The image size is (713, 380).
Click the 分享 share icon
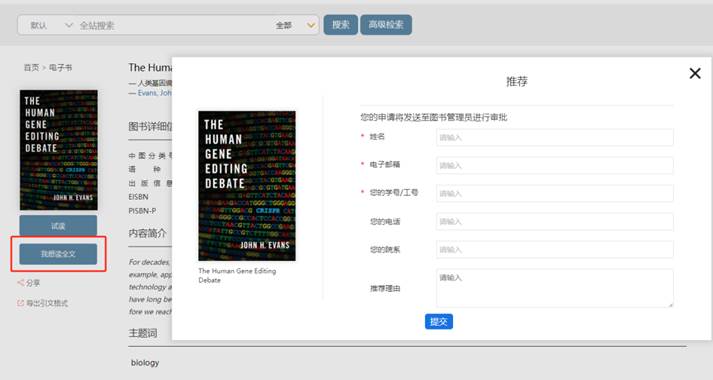[20, 283]
